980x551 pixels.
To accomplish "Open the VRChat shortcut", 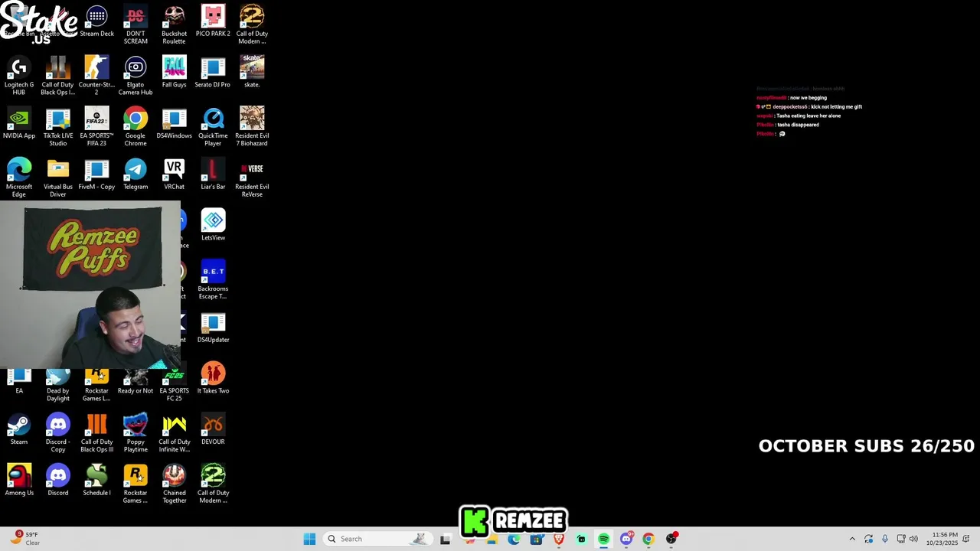I will pos(174,175).
